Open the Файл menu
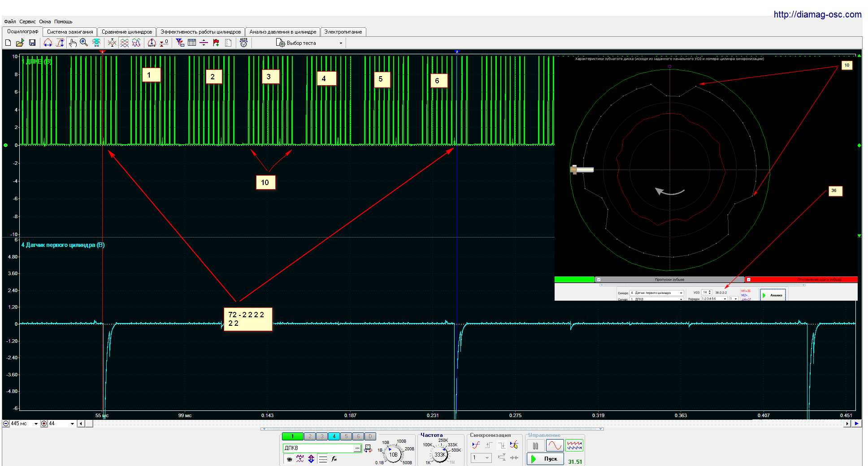The image size is (868, 466). click(10, 22)
